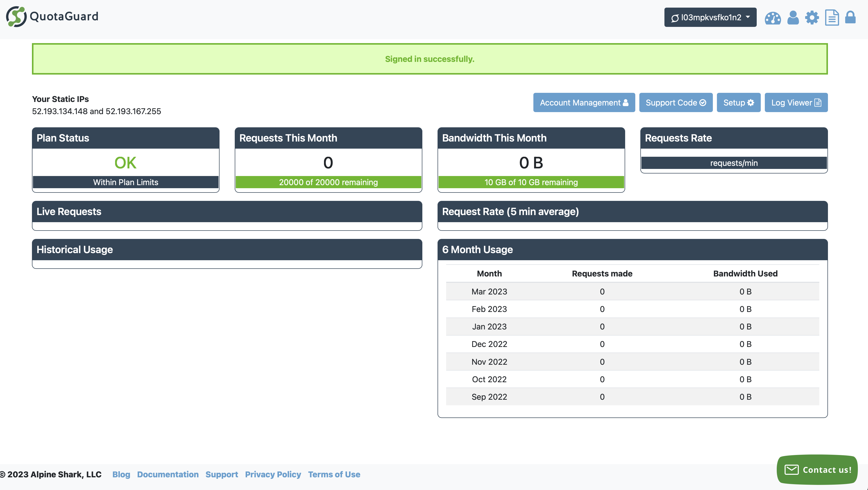Open the Privacy Policy link
Screen dimensions: 868x490
(273, 474)
